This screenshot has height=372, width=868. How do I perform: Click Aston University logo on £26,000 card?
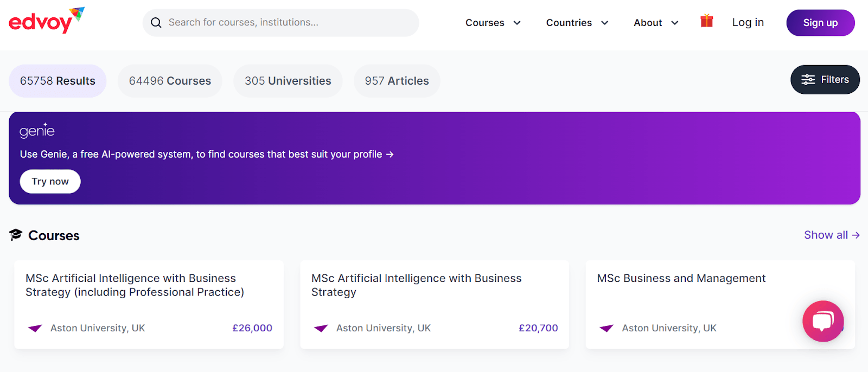coord(35,328)
